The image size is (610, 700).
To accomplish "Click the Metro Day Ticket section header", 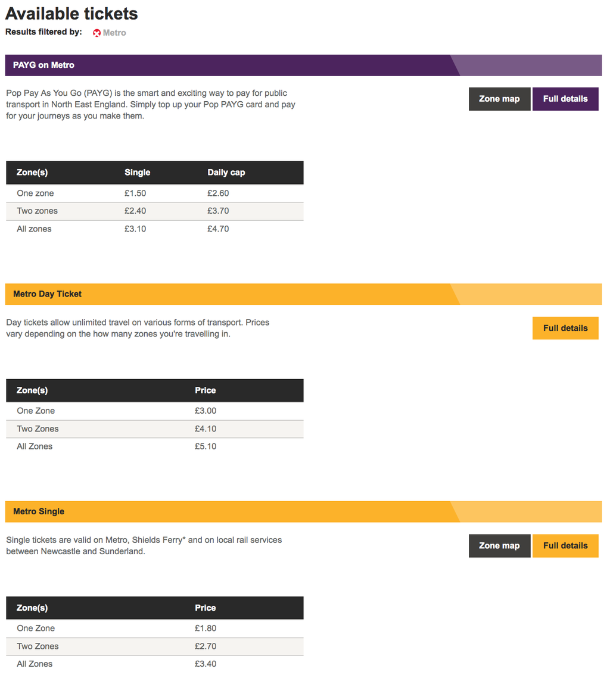I will click(x=303, y=294).
